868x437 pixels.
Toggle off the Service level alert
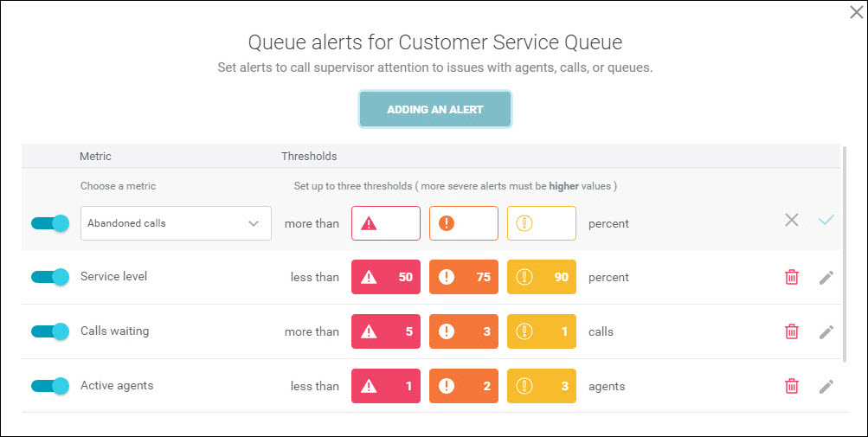coord(50,277)
